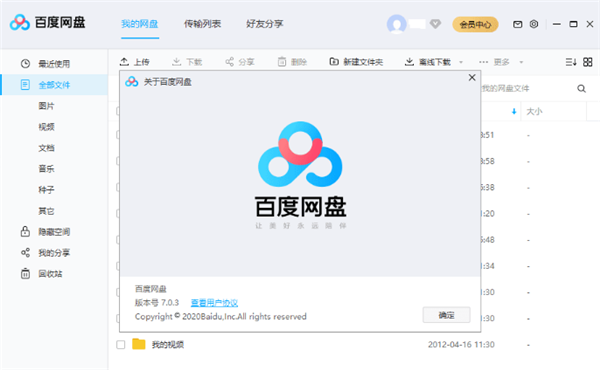Click the VIP diamond badge icon
The height and width of the screenshot is (370, 600).
[x=435, y=24]
